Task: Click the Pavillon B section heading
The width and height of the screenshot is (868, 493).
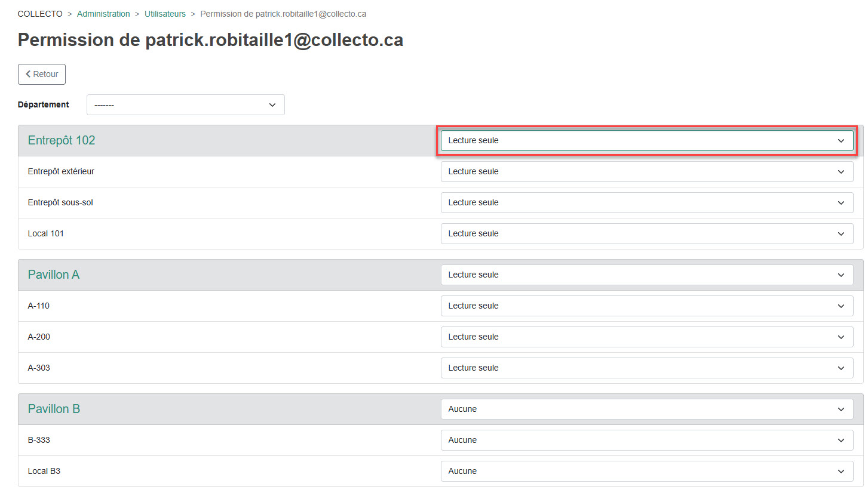Action: tap(54, 409)
